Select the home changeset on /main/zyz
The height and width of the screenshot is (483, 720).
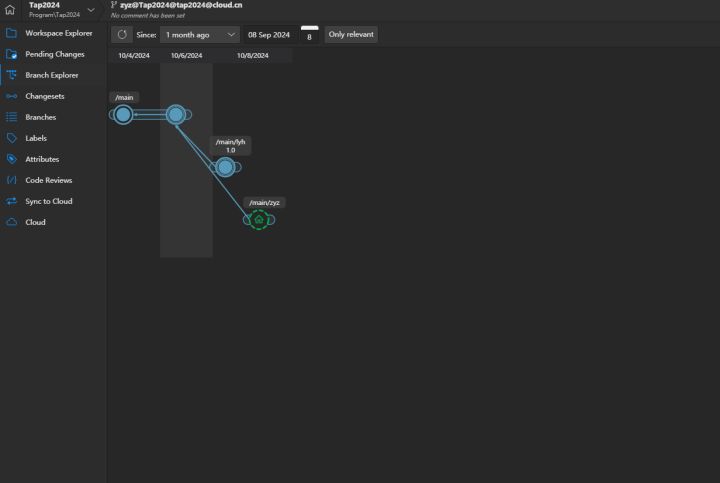[259, 219]
